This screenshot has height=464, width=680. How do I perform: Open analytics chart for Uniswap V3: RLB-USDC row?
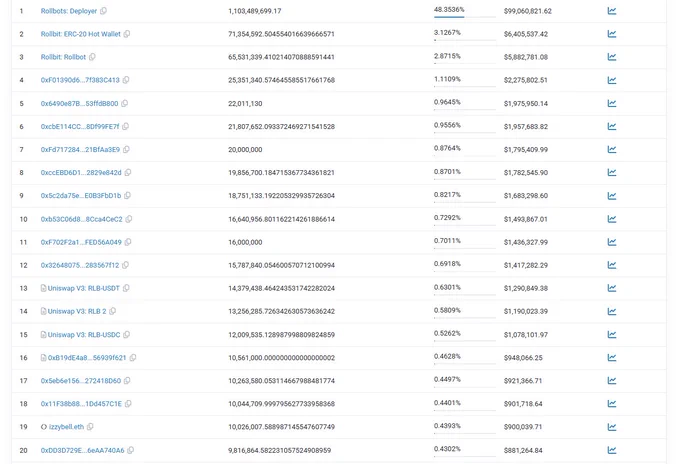click(611, 334)
